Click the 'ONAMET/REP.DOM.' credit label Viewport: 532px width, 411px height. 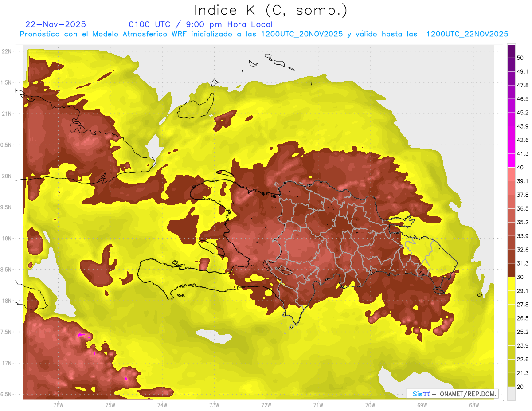(x=467, y=394)
